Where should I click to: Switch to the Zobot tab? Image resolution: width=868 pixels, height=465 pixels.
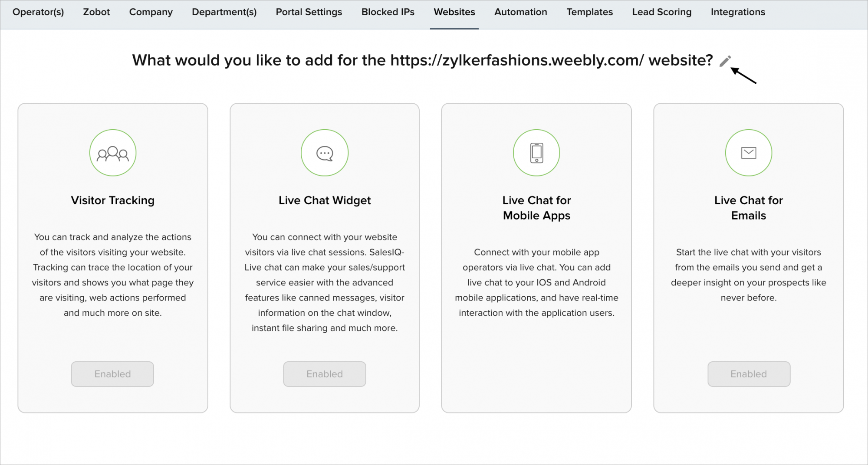pyautogui.click(x=96, y=12)
